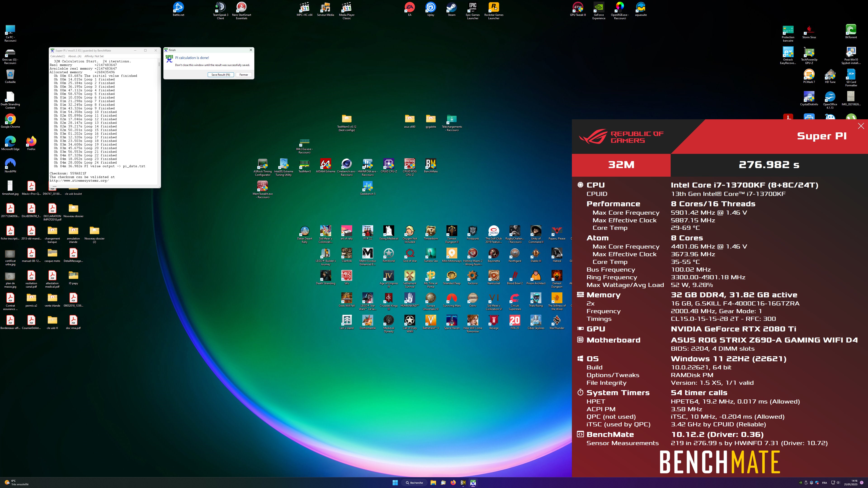Select the Geekbench 5 icon
Viewport: 868px width, 488px height.
point(368,188)
